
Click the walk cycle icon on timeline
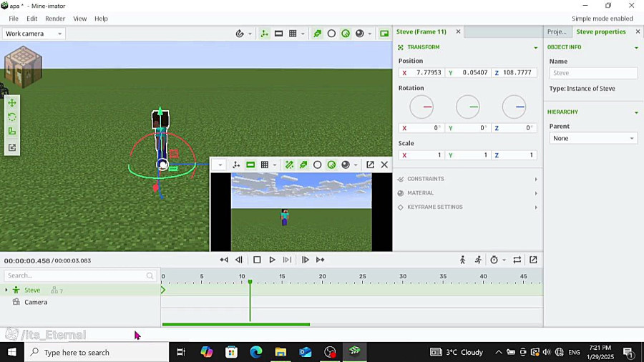(463, 260)
